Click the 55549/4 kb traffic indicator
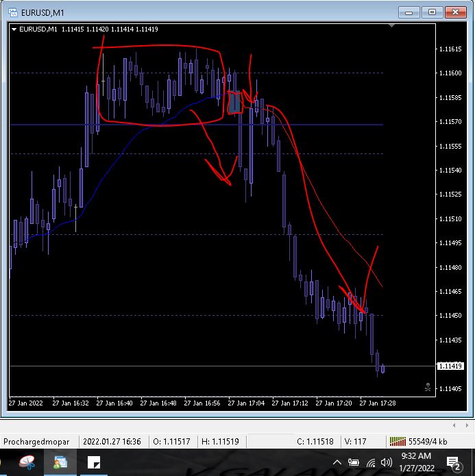Screen dimensions: 475x476 click(x=428, y=441)
